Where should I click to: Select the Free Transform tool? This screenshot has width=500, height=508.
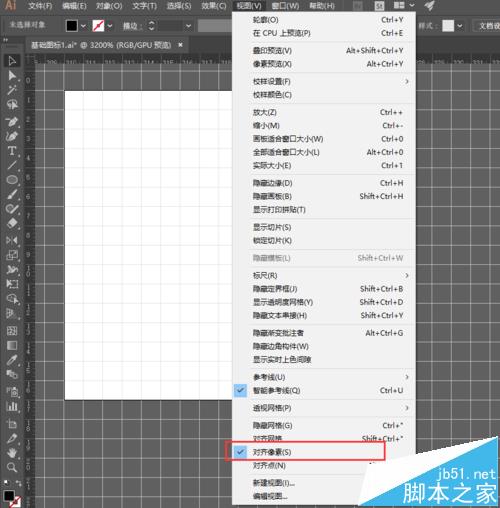point(12,284)
